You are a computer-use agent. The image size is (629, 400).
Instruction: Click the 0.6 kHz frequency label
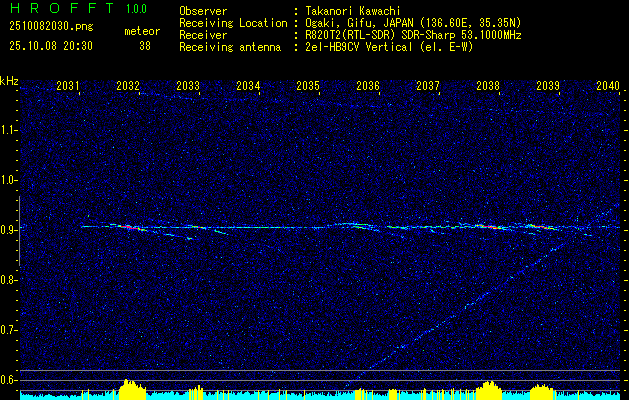pos(8,380)
